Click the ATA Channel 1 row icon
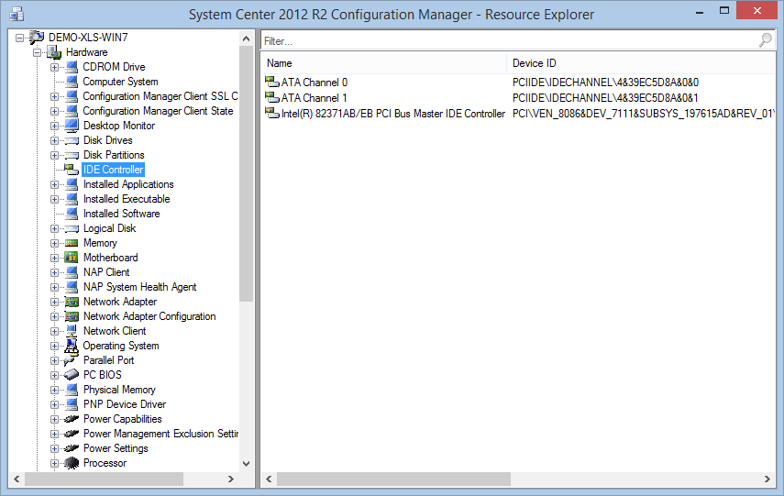Image resolution: width=784 pixels, height=496 pixels. pos(272,98)
